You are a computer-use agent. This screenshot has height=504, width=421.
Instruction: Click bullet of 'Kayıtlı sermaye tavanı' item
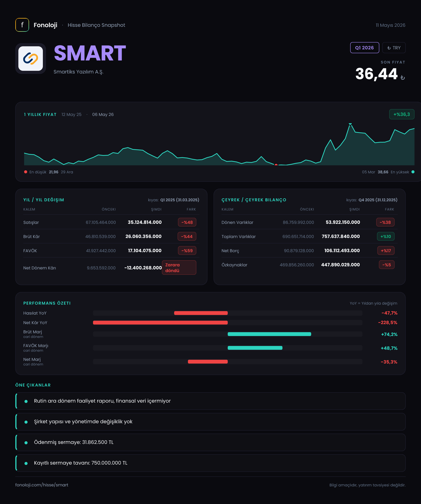click(x=26, y=463)
